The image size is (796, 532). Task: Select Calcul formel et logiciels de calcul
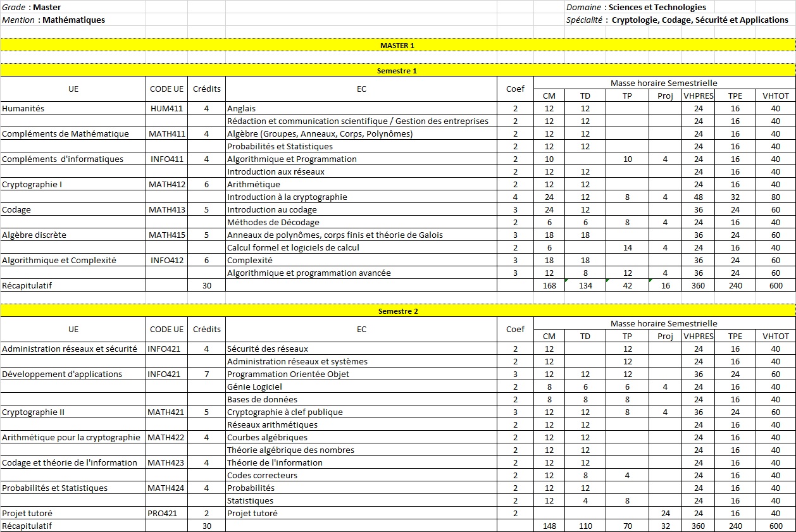[361, 247]
